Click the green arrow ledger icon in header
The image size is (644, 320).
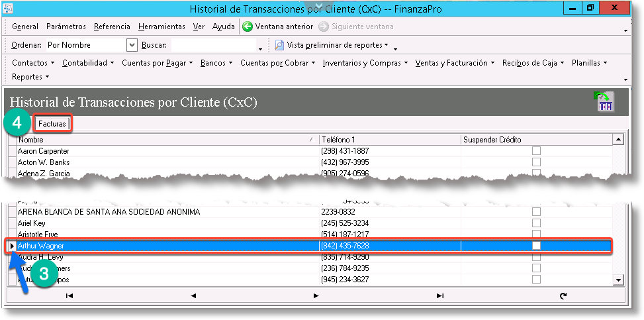coord(604,101)
